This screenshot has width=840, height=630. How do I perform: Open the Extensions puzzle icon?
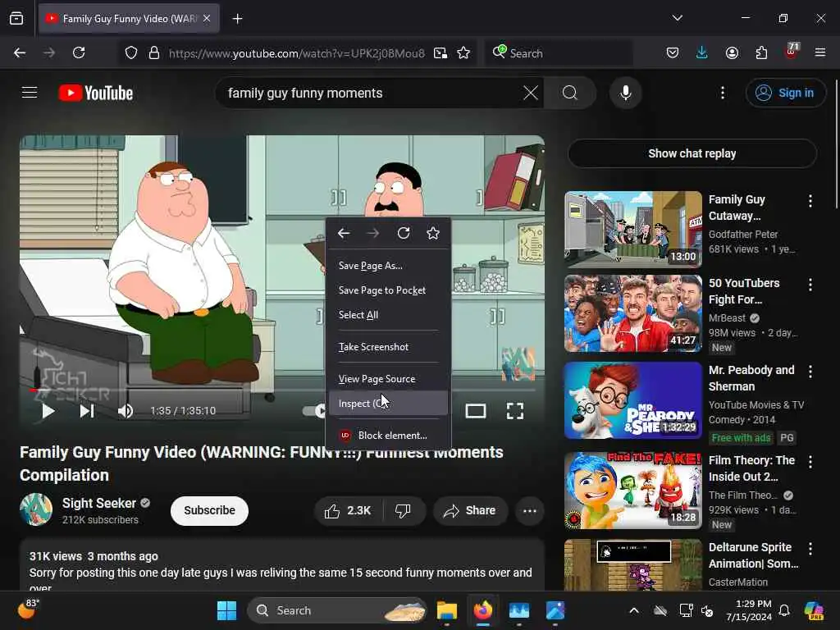(761, 52)
